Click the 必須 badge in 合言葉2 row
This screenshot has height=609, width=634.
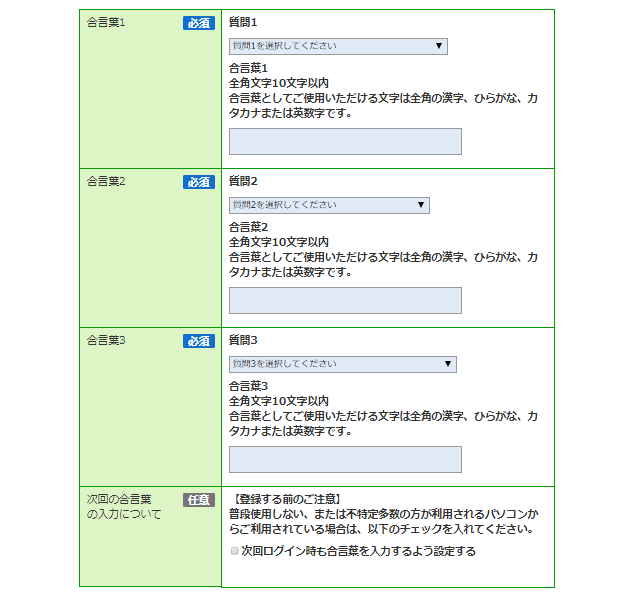coord(199,182)
